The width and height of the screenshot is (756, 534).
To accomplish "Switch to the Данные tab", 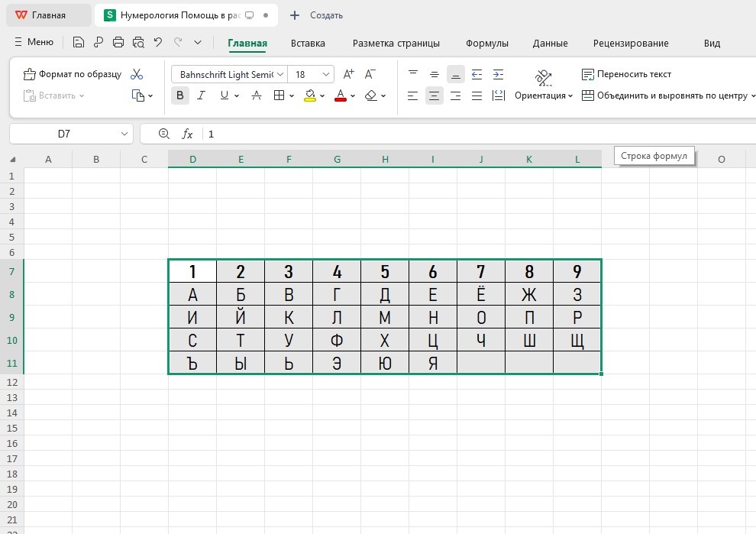I will pos(550,44).
